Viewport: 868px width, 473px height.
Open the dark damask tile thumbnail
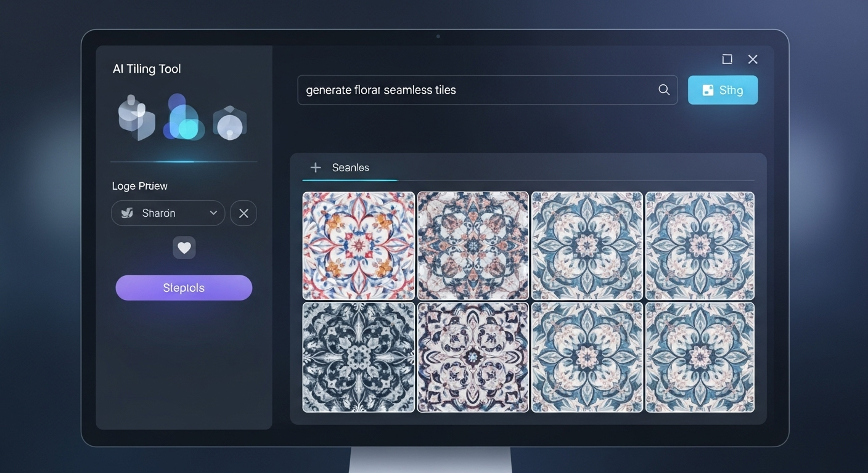358,356
